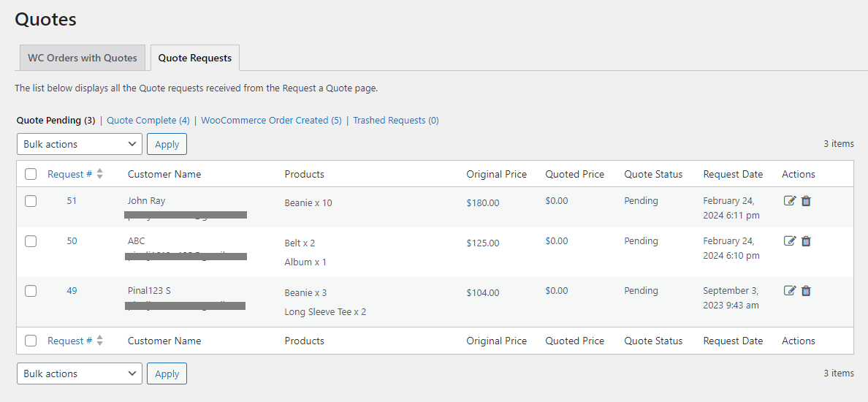Select the checkbox for request 50
Image resolution: width=868 pixels, height=402 pixels.
(31, 241)
